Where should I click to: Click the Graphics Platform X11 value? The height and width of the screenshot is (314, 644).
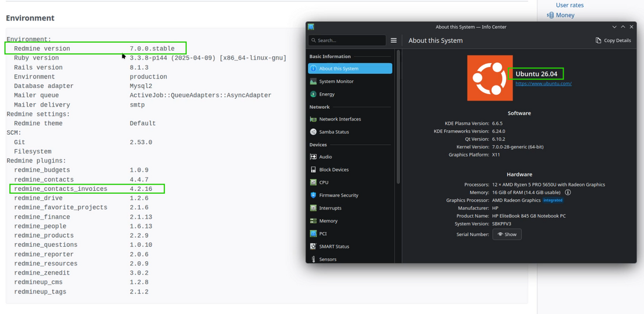(496, 155)
